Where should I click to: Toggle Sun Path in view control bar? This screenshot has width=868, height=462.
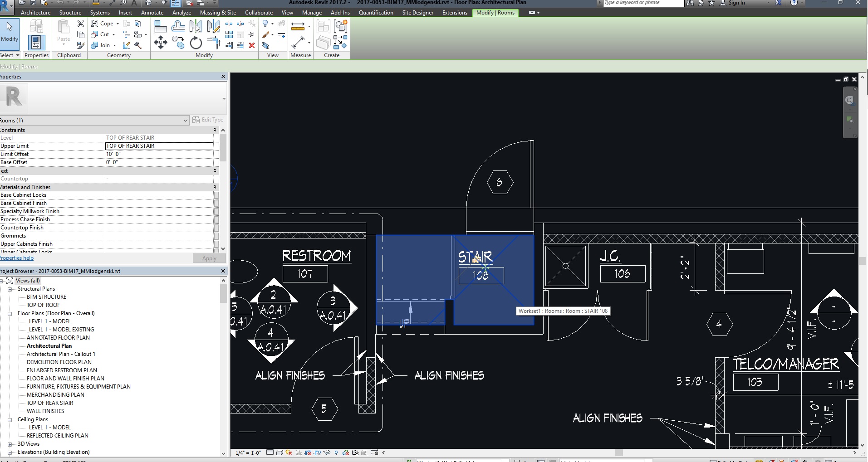pos(289,452)
